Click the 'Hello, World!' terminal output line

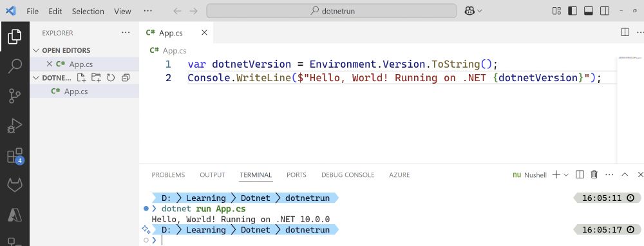click(x=241, y=220)
